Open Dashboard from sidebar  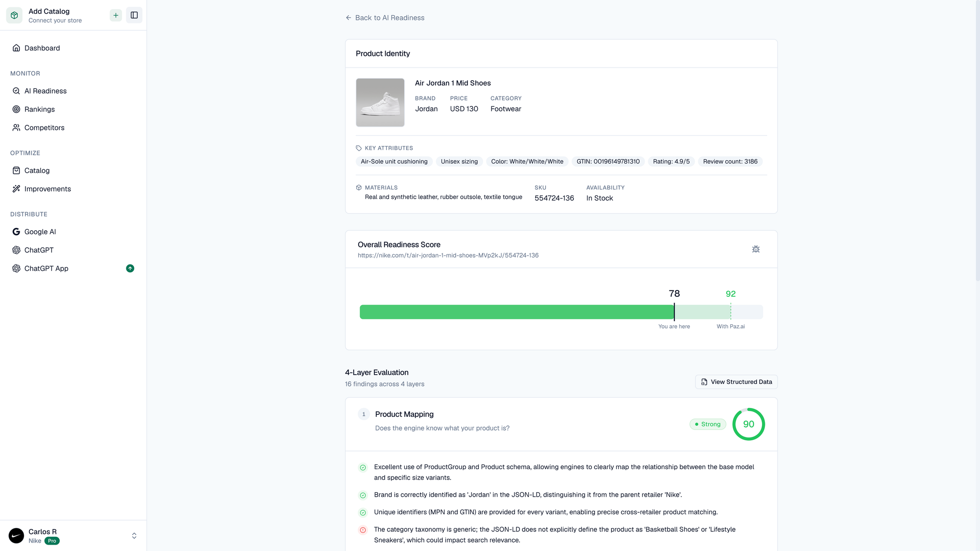pos(73,48)
